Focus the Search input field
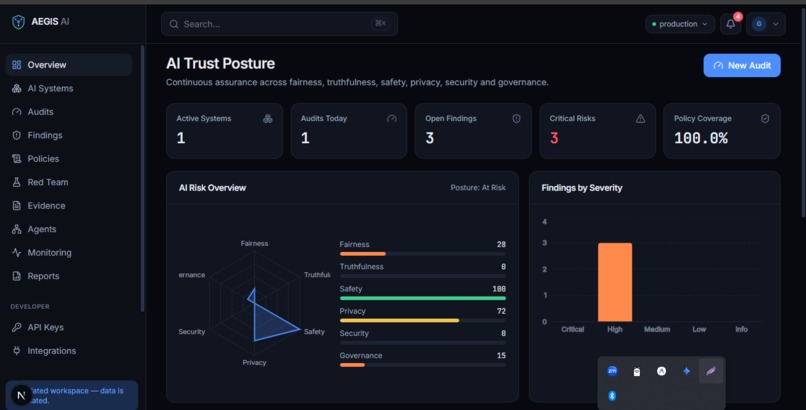This screenshot has width=806, height=410. tap(279, 24)
